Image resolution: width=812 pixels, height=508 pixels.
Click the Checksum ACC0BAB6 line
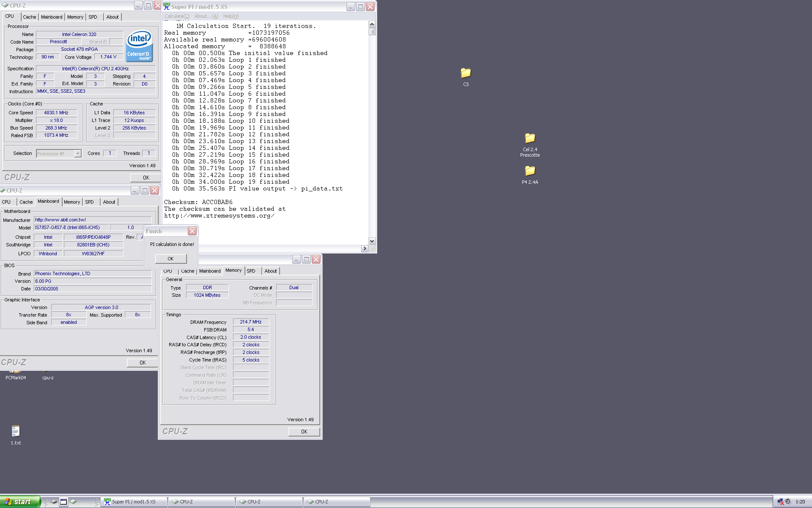tap(198, 202)
